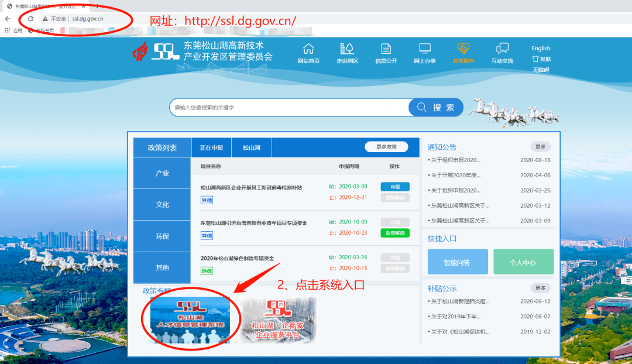The height and width of the screenshot is (364, 632).
Task: Choose the 产业 category
Action: [x=162, y=173]
